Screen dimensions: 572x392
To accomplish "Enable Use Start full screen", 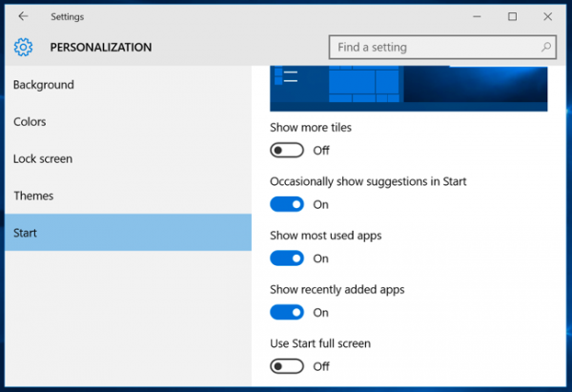I will [x=287, y=366].
